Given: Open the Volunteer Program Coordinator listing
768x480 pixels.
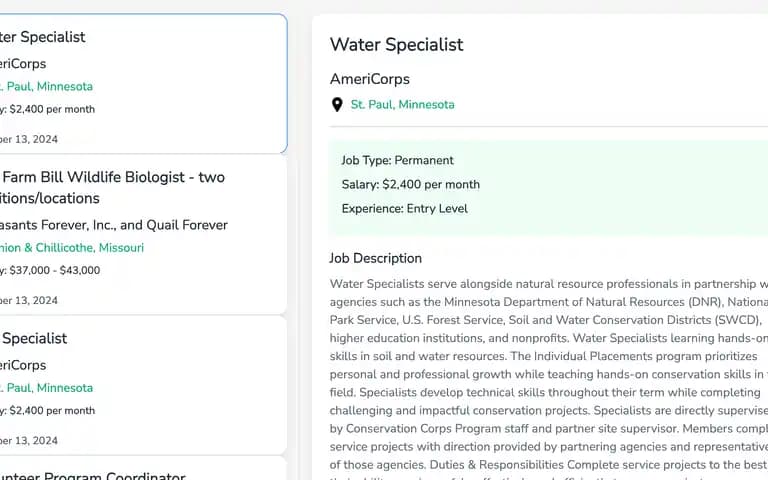Looking at the screenshot, I should point(93,475).
